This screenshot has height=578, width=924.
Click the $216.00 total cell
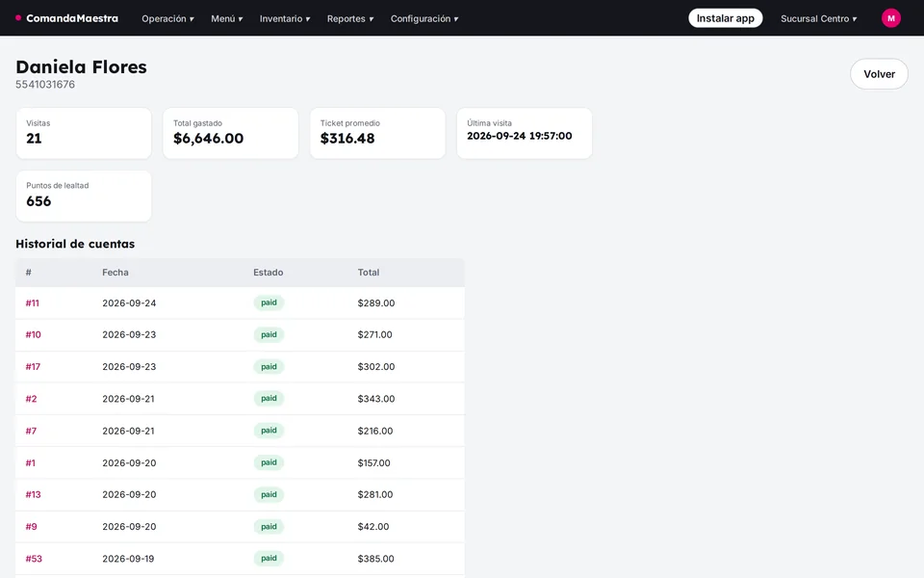pyautogui.click(x=374, y=432)
